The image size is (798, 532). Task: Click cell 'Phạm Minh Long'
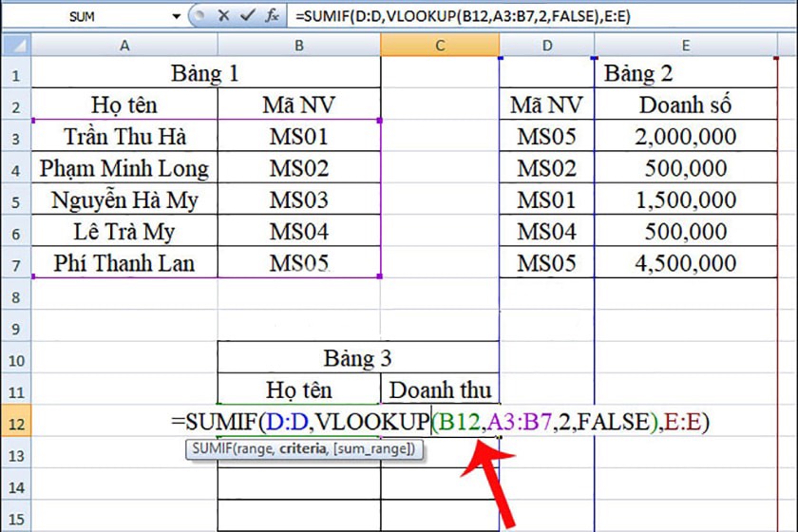(124, 167)
